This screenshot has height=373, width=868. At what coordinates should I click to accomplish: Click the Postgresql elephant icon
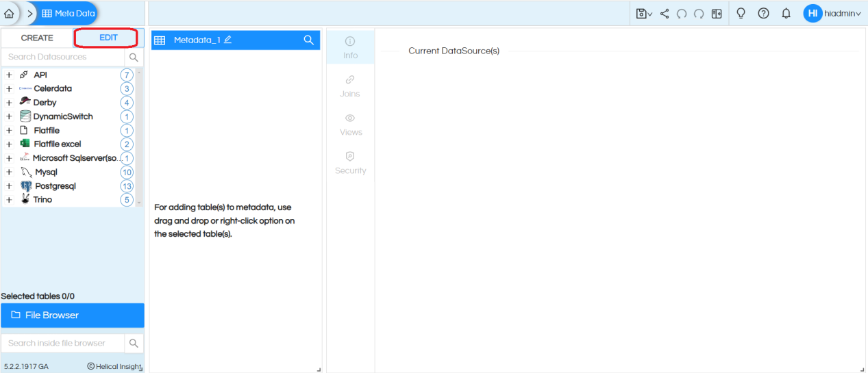(x=26, y=185)
